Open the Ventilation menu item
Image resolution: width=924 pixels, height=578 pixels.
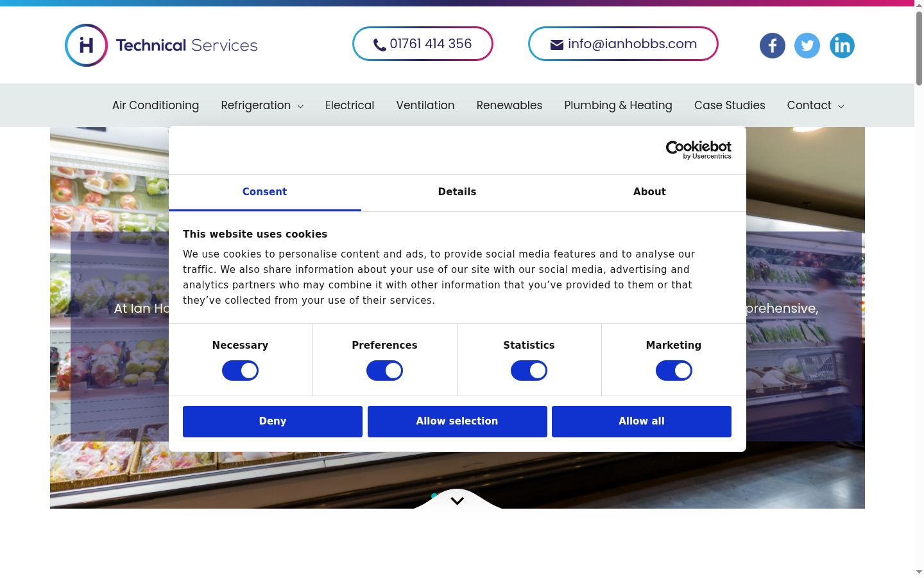(425, 105)
